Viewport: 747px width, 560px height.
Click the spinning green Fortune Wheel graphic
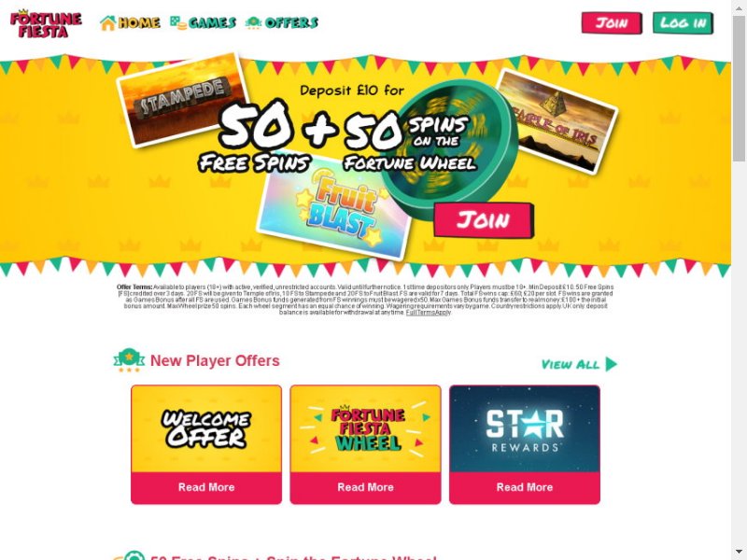(x=450, y=150)
